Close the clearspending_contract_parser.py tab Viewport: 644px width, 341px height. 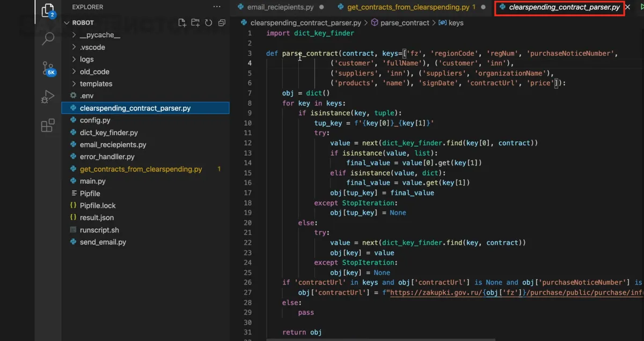click(x=629, y=8)
